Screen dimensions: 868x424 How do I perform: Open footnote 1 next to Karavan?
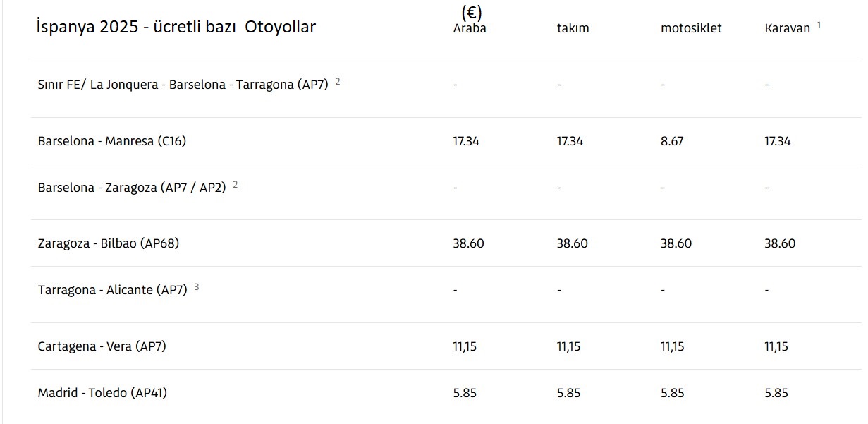[819, 25]
